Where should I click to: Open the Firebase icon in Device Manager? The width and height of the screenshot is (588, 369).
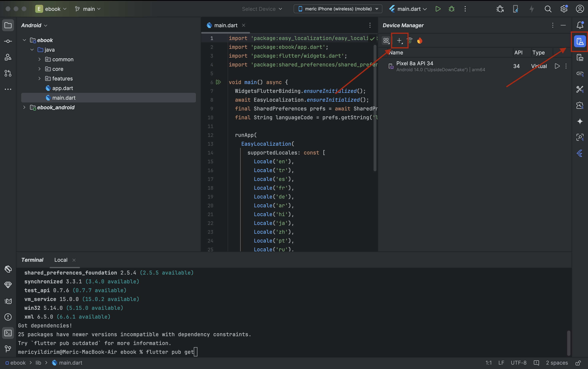pos(419,40)
